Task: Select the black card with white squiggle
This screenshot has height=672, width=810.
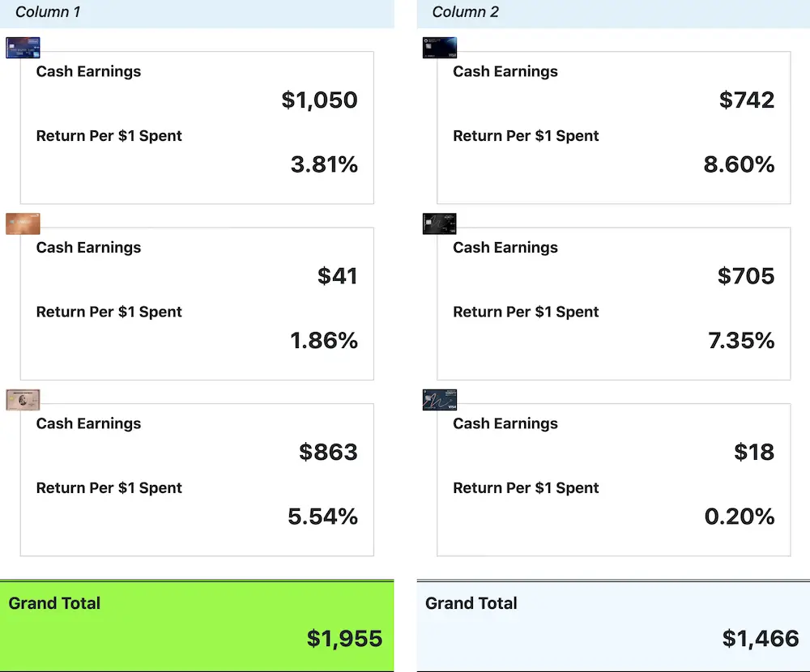Action: point(440,223)
